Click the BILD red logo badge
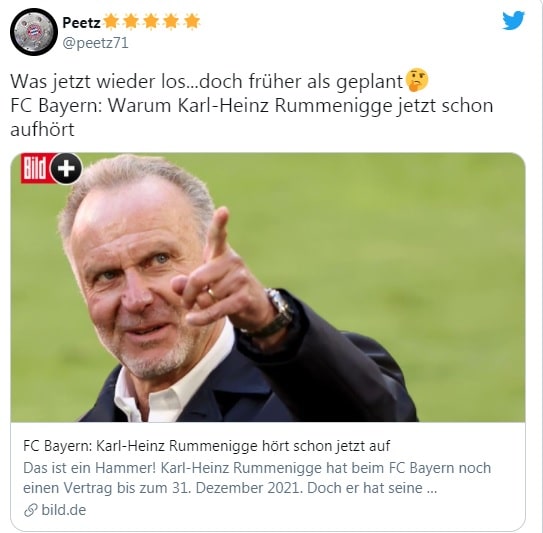This screenshot has height=533, width=543. 37,168
